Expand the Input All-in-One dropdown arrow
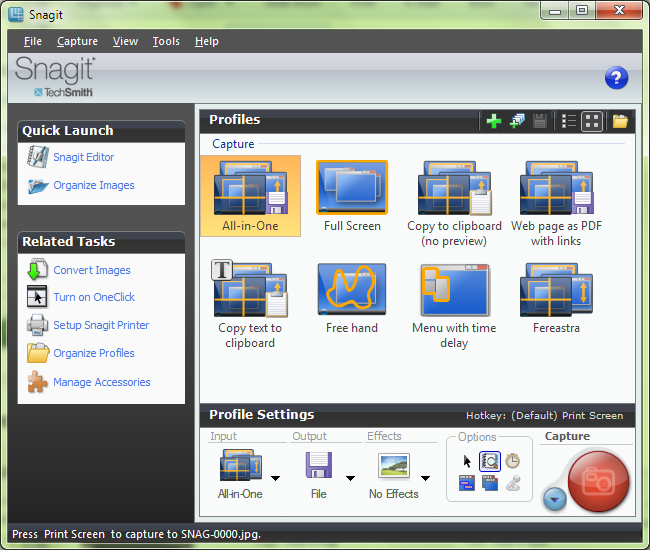The width and height of the screenshot is (650, 550). [x=275, y=478]
